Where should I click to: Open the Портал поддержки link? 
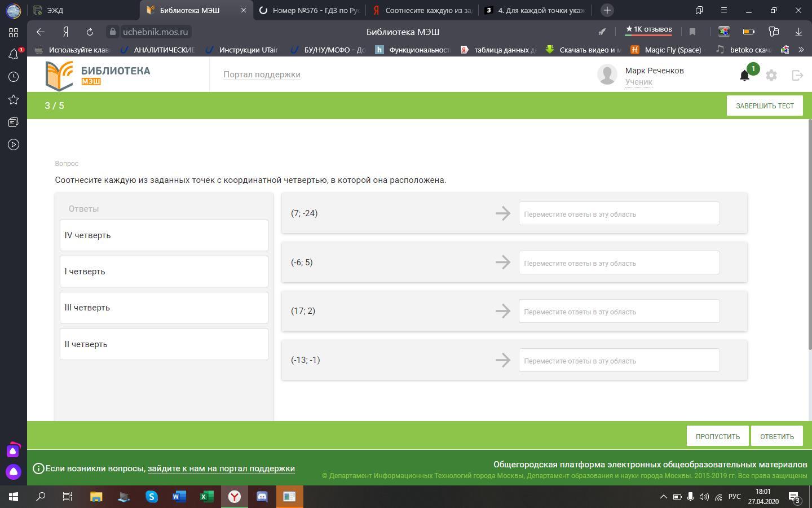[x=262, y=75]
